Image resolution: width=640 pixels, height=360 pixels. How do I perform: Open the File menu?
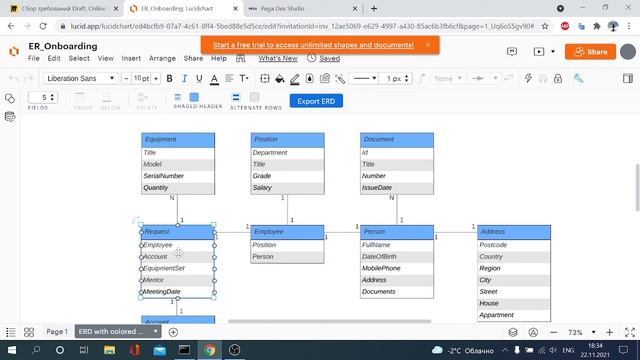click(x=33, y=58)
